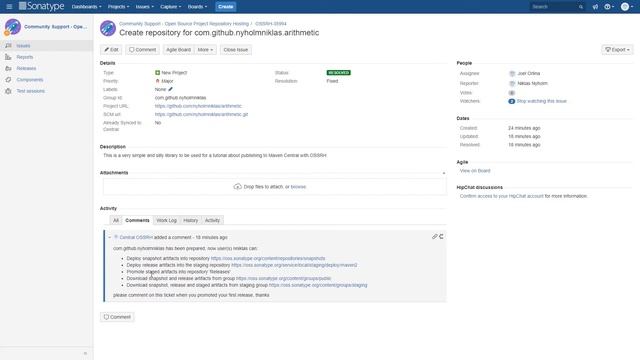The height and width of the screenshot is (360, 640).
Task: Switch to the All activity tab
Action: point(116,220)
